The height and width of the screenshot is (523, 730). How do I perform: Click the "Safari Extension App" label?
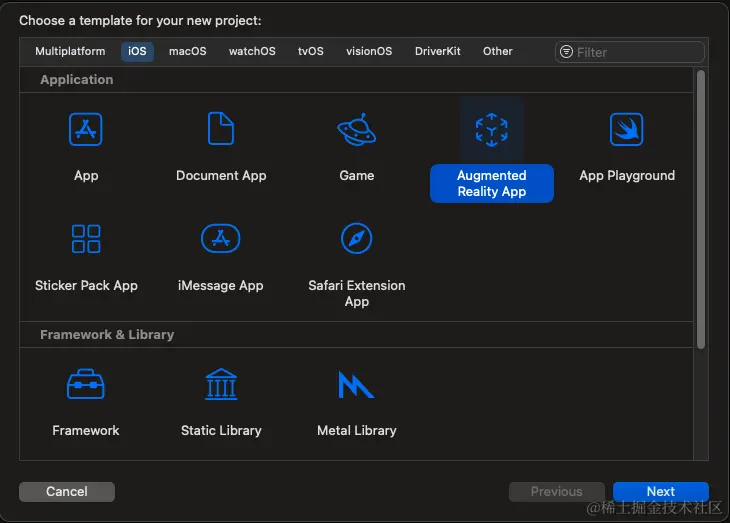[x=357, y=293]
